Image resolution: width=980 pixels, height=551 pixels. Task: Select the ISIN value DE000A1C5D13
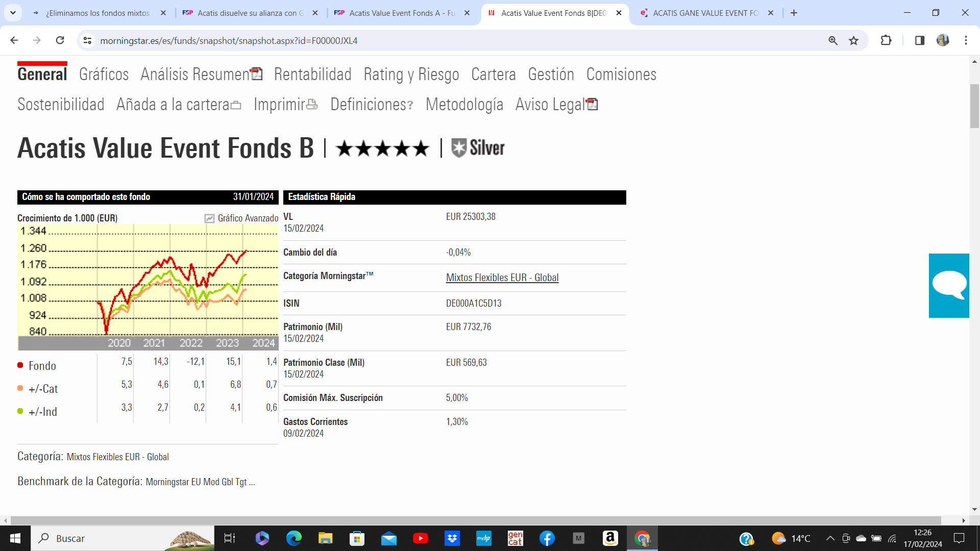tap(474, 304)
